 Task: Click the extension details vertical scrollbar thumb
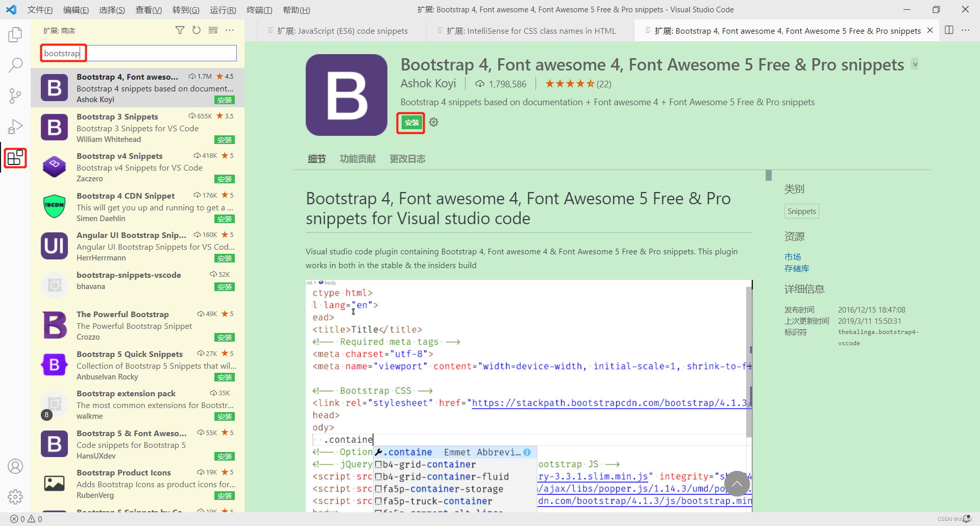tap(769, 176)
